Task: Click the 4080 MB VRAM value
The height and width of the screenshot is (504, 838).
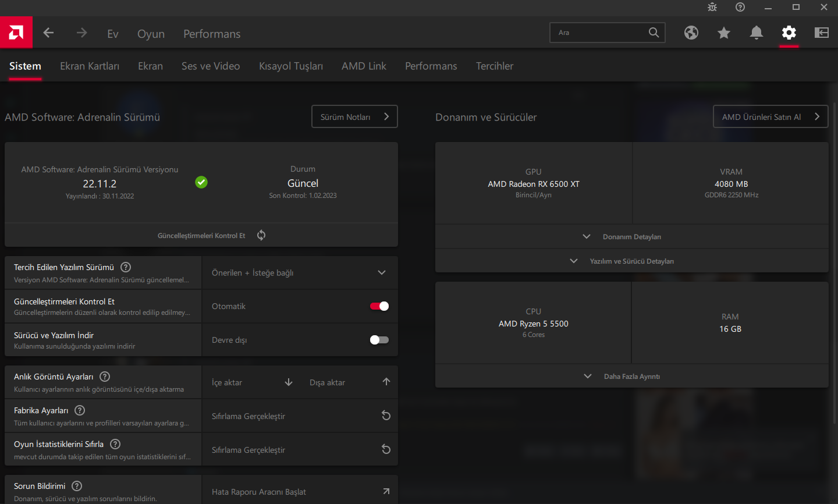Action: (x=732, y=184)
